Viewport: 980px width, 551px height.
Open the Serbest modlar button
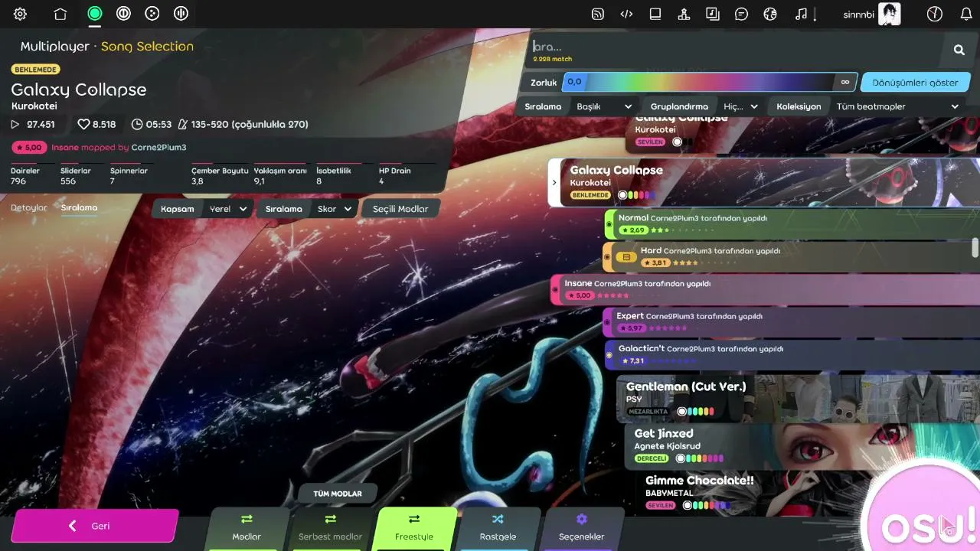coord(330,529)
